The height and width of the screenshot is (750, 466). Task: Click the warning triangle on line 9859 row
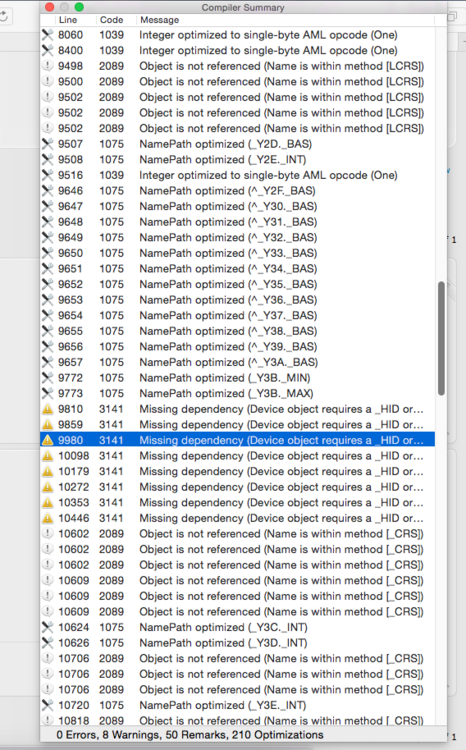[47, 425]
